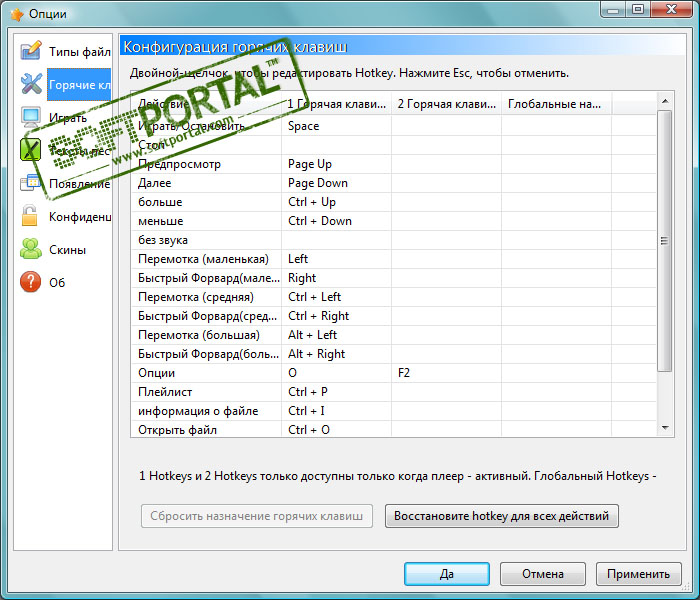Select the Ctrl + O hotkey cell
Screen dimensions: 700x600
click(337, 429)
